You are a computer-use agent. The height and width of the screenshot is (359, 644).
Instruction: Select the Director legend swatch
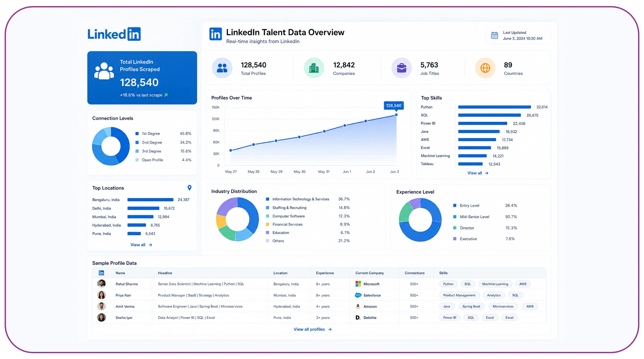coord(455,228)
